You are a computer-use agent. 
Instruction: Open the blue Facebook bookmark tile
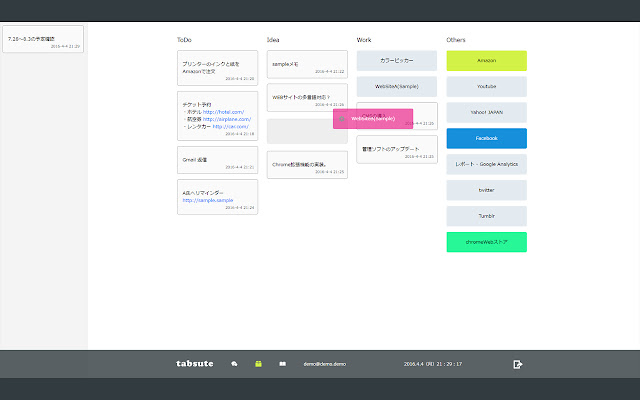[x=487, y=138]
